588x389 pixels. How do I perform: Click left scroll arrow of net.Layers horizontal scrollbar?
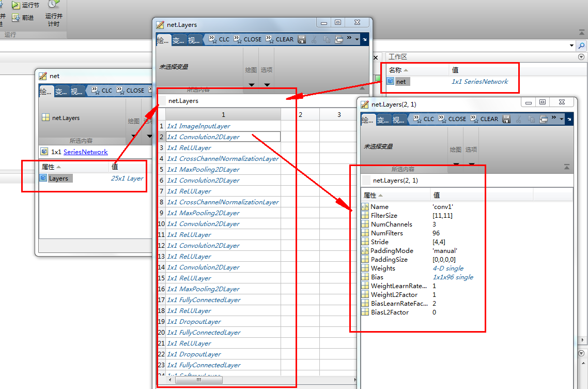coord(170,380)
